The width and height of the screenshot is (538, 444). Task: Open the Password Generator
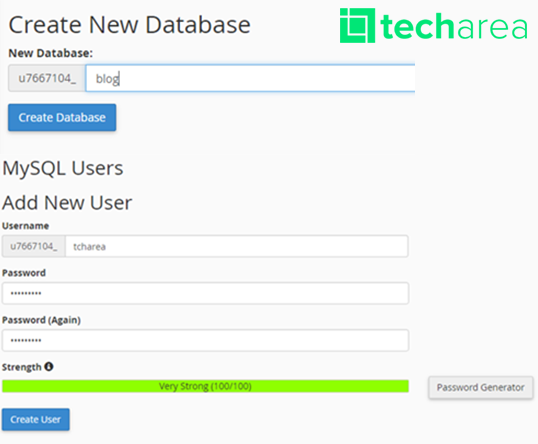tap(481, 387)
